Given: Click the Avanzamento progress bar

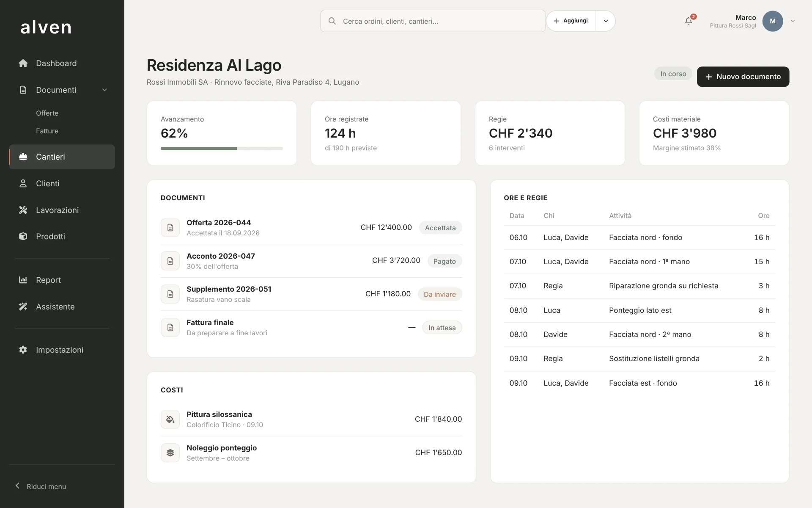Looking at the screenshot, I should point(222,149).
